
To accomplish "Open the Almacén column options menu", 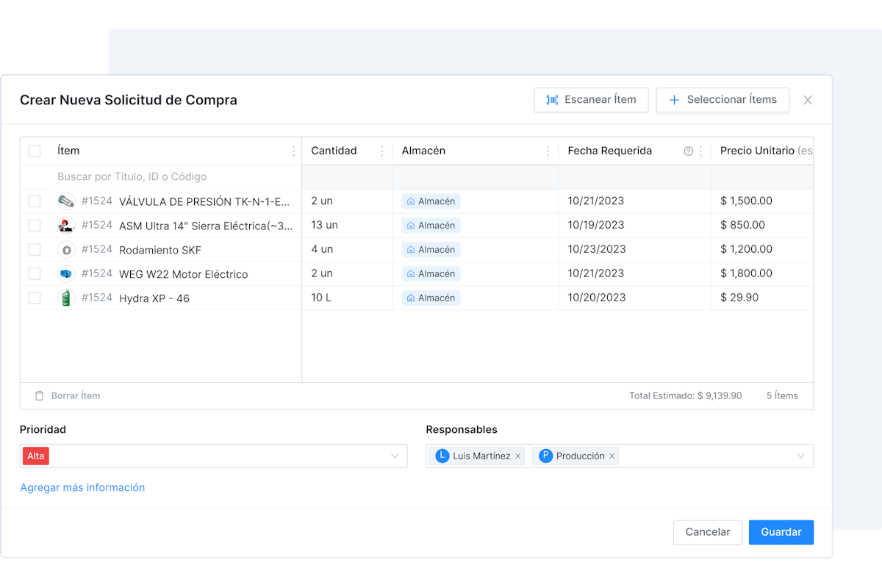I will pyautogui.click(x=548, y=151).
